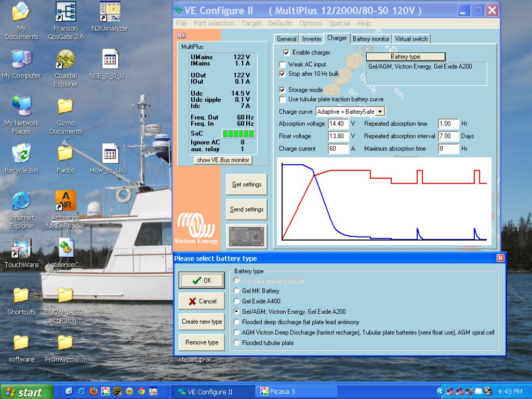Select Flooded tubular plate option

(x=237, y=343)
